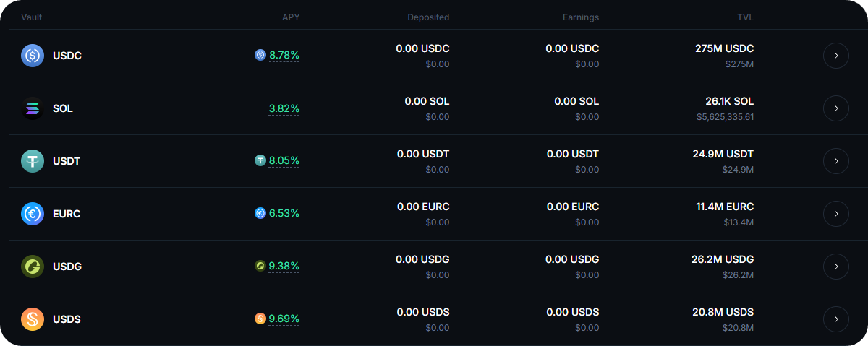Expand USDG vault using chevron button

click(x=835, y=267)
